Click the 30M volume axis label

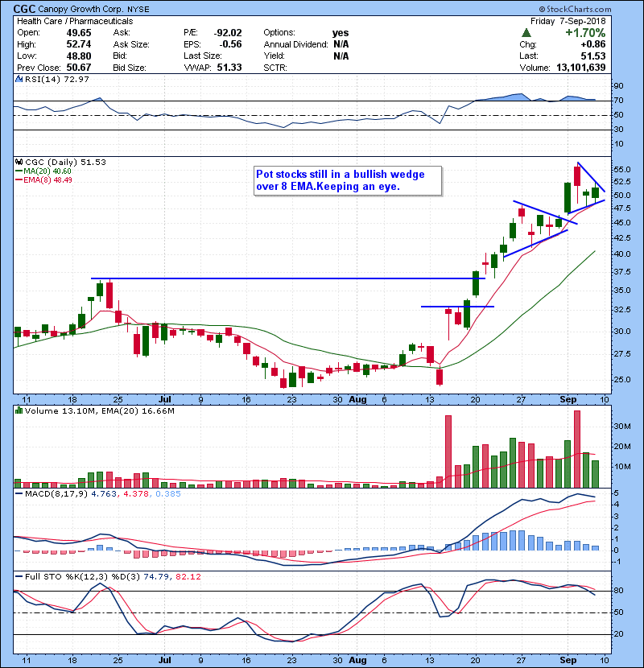coord(621,426)
